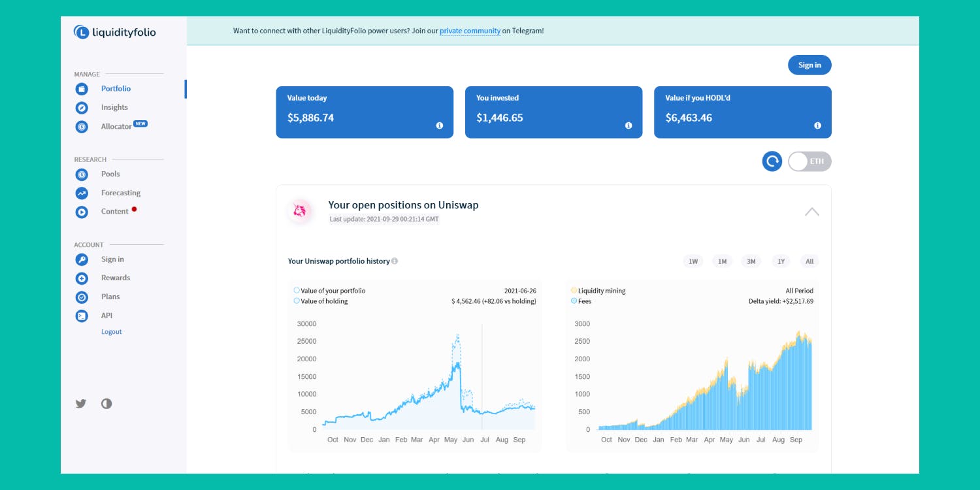Click the Value today card
Image resolution: width=980 pixels, height=490 pixels.
365,112
